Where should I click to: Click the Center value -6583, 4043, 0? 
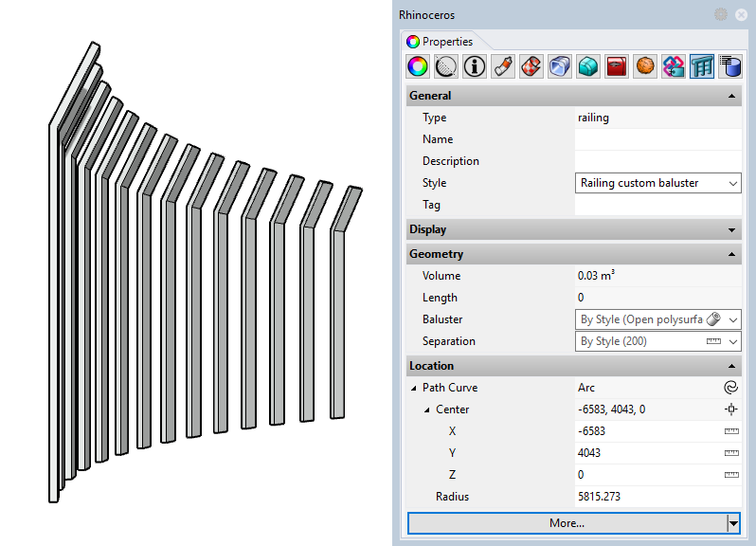click(611, 409)
